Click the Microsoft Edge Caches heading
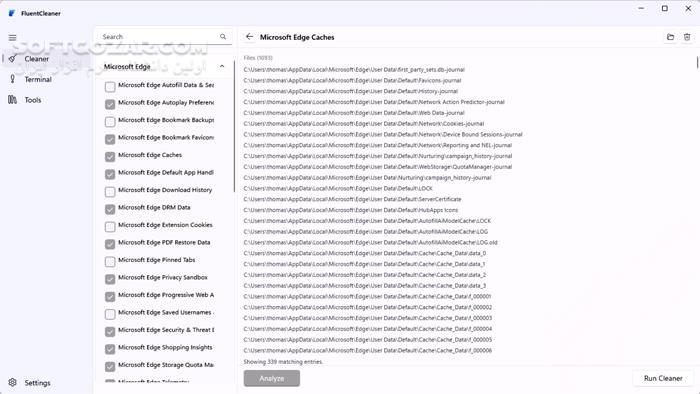The image size is (700, 394). point(297,37)
